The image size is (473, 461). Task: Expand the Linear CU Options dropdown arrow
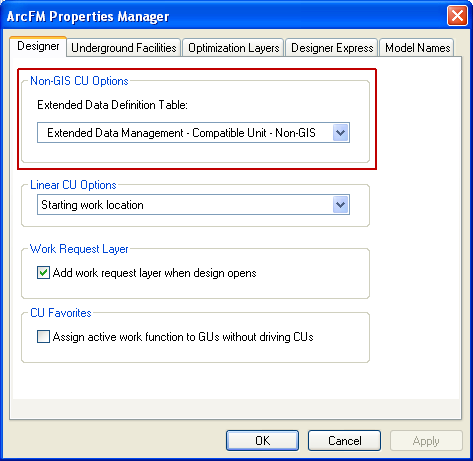pyautogui.click(x=340, y=205)
